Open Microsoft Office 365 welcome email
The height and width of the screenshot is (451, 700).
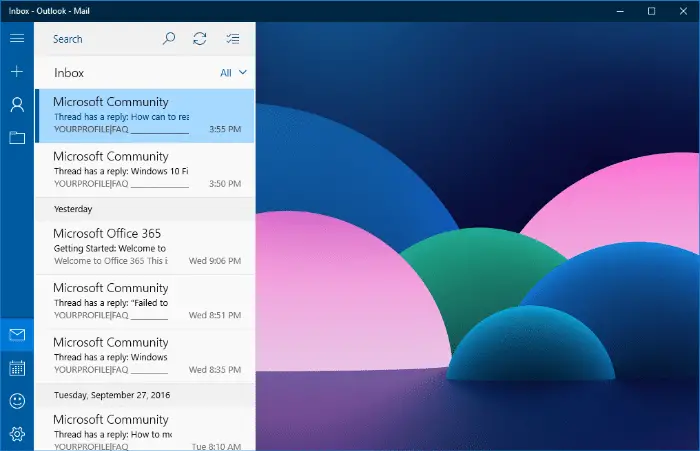tap(145, 247)
